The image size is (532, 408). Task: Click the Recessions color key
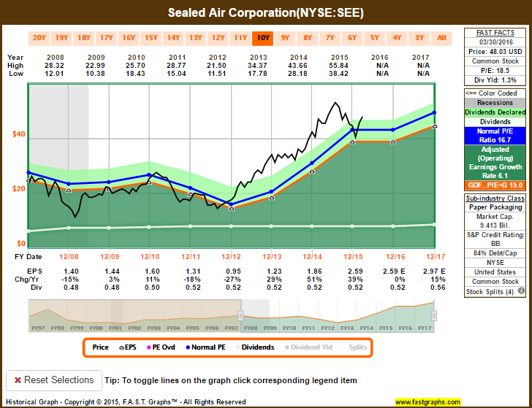(x=495, y=103)
